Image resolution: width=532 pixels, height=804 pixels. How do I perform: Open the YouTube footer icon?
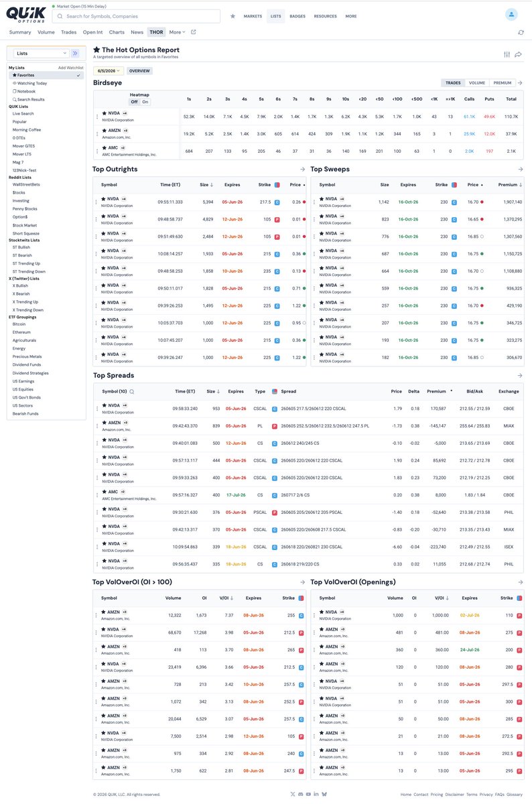pos(308,794)
